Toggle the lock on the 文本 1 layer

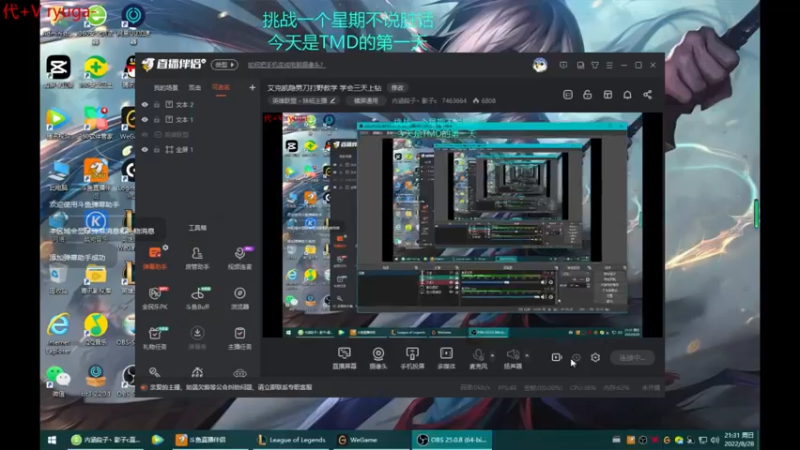click(x=157, y=119)
